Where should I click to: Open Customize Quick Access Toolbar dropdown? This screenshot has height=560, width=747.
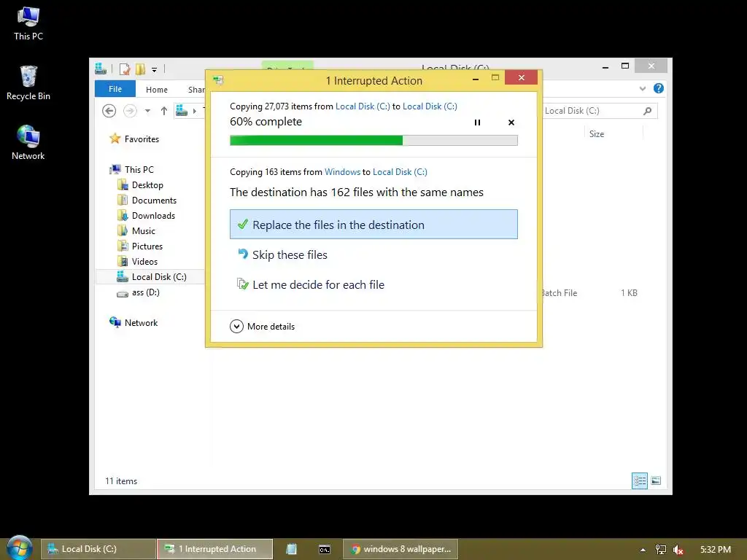click(155, 69)
